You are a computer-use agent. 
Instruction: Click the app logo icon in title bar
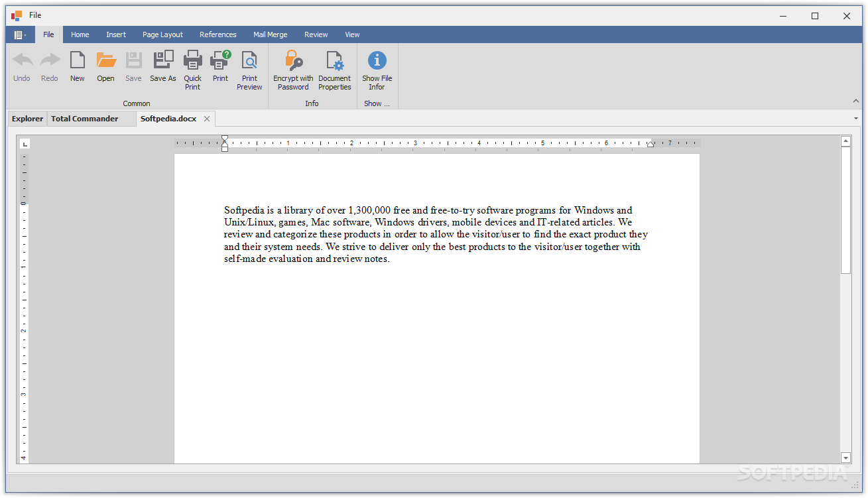click(x=17, y=16)
